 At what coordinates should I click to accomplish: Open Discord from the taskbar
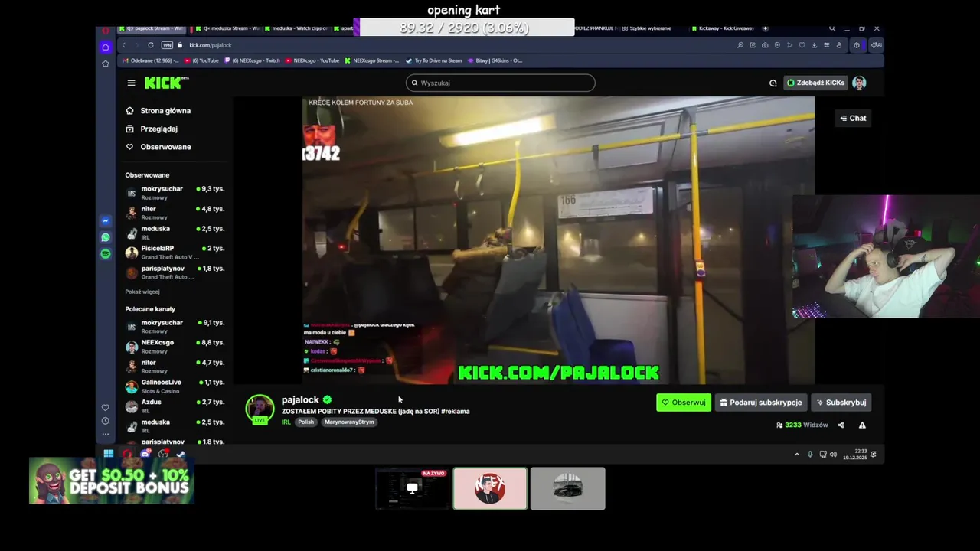tap(145, 454)
